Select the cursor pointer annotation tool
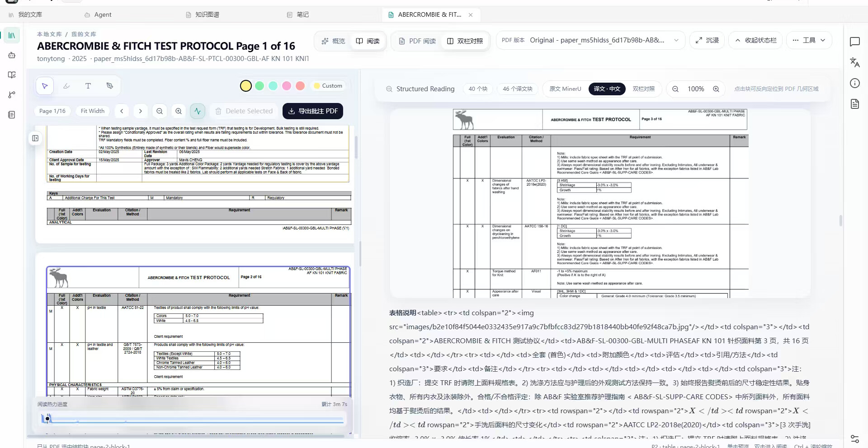This screenshot has height=448, width=868. [45, 86]
